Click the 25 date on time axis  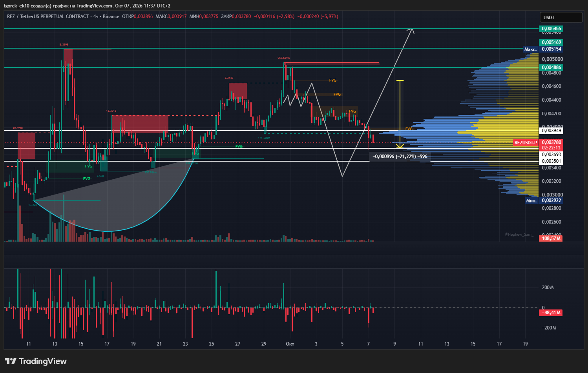[x=212, y=344]
